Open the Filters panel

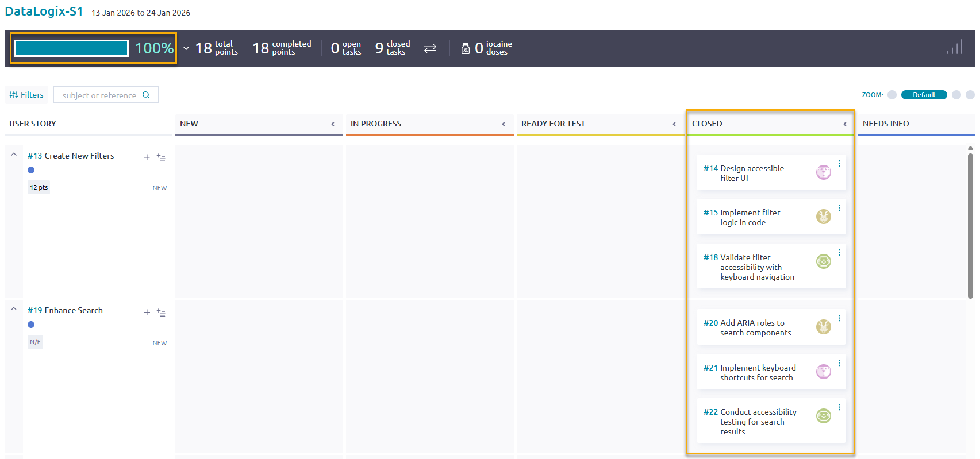click(x=26, y=95)
